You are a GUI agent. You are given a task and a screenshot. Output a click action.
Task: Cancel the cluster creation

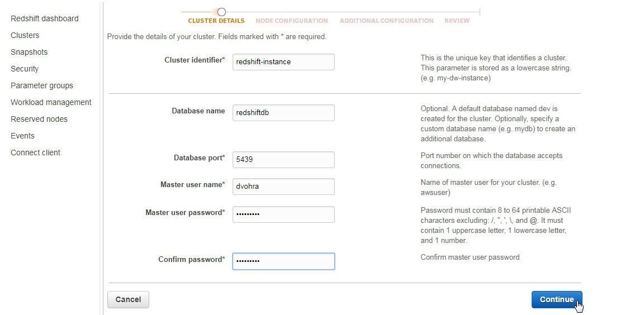pyautogui.click(x=128, y=299)
